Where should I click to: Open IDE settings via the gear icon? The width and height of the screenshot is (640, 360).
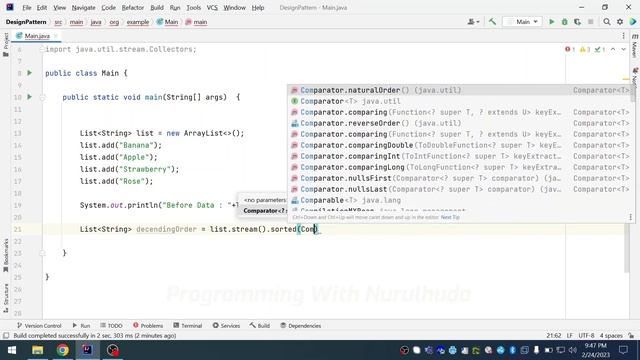point(620,22)
